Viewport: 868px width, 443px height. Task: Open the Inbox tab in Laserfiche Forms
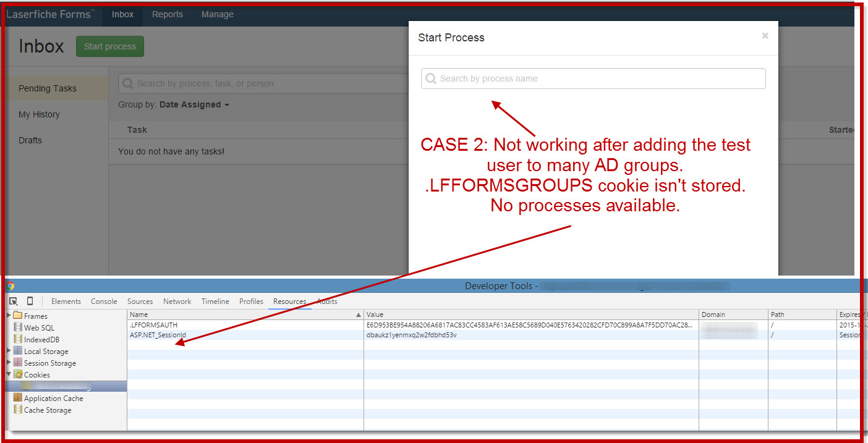pos(122,14)
